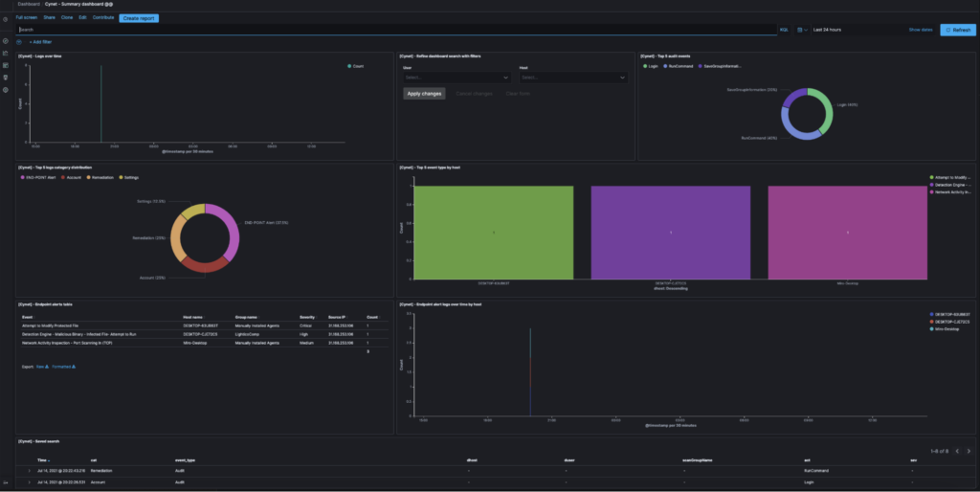The image size is (980, 492).
Task: Sort saved search by Time column
Action: coord(44,460)
